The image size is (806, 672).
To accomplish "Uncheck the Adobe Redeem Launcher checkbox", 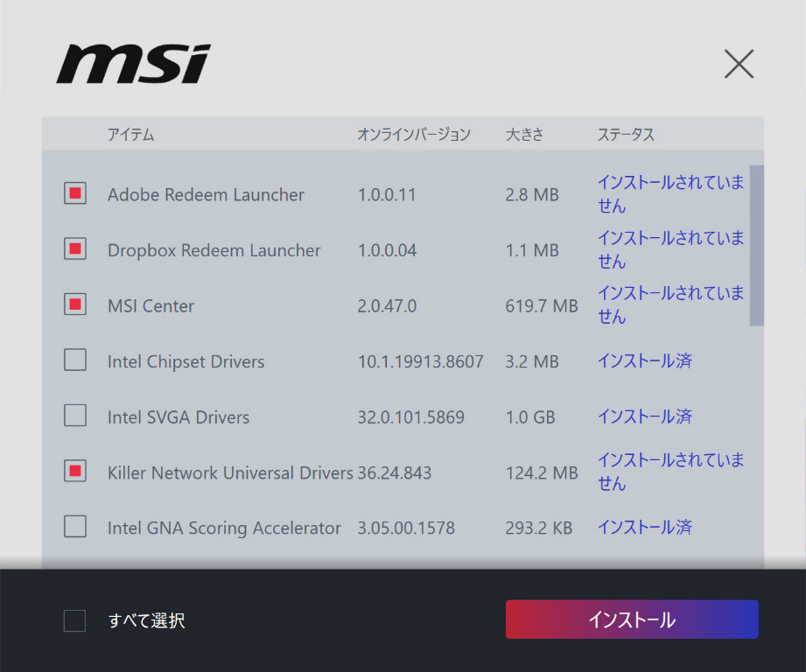I will 75,193.
